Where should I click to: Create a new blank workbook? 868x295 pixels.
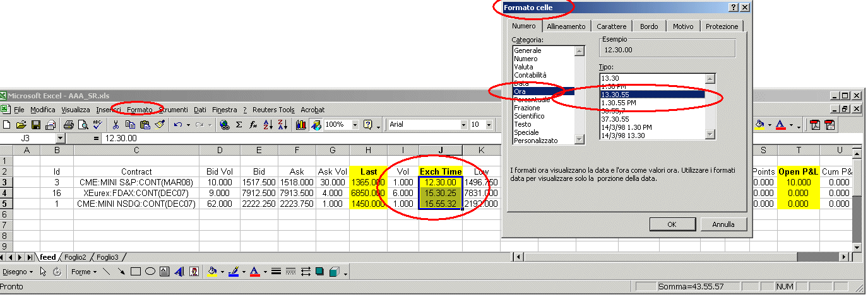tap(6, 125)
